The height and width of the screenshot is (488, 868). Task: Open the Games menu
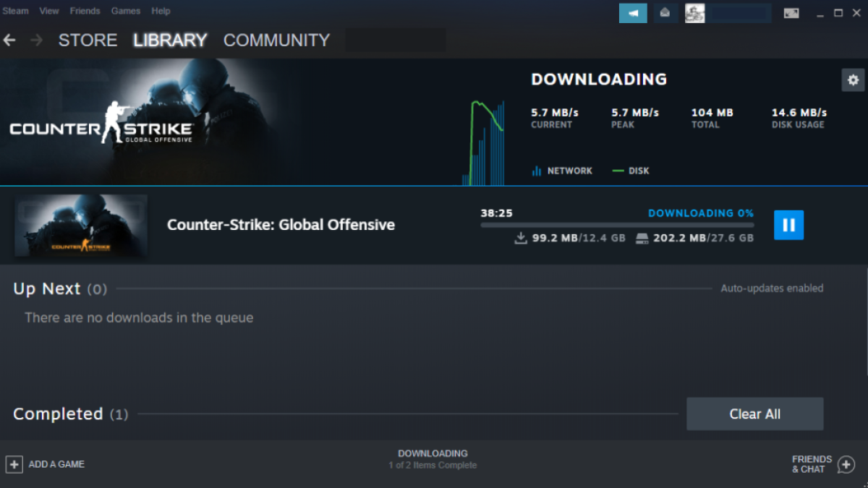pyautogui.click(x=126, y=11)
